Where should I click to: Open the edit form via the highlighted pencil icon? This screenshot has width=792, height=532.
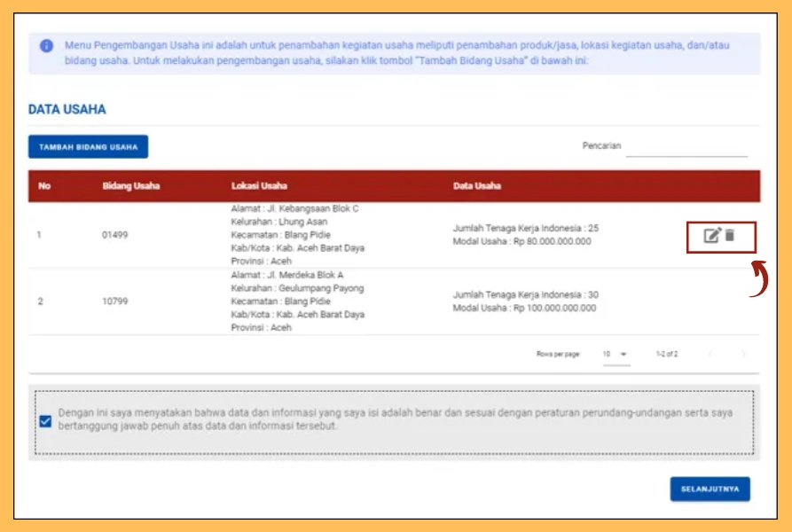click(x=711, y=234)
